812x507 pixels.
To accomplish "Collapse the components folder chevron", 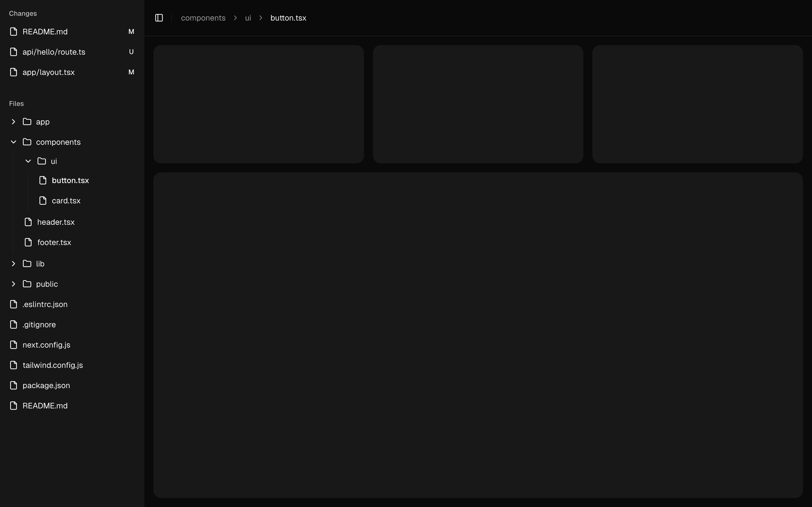I will coord(14,142).
